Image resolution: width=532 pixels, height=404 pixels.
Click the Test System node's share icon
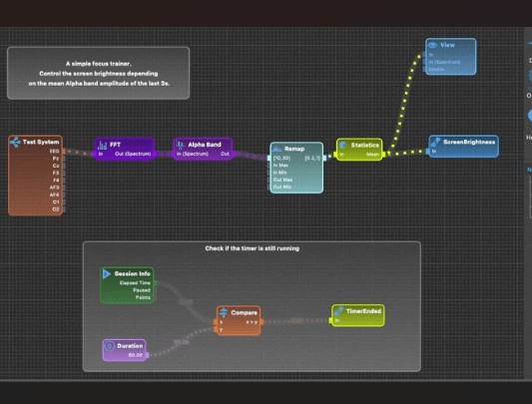tap(15, 142)
